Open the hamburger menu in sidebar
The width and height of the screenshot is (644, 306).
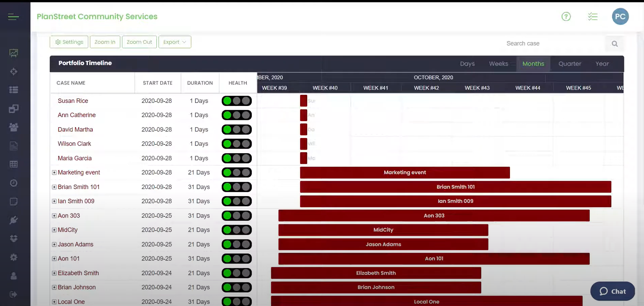point(13,17)
